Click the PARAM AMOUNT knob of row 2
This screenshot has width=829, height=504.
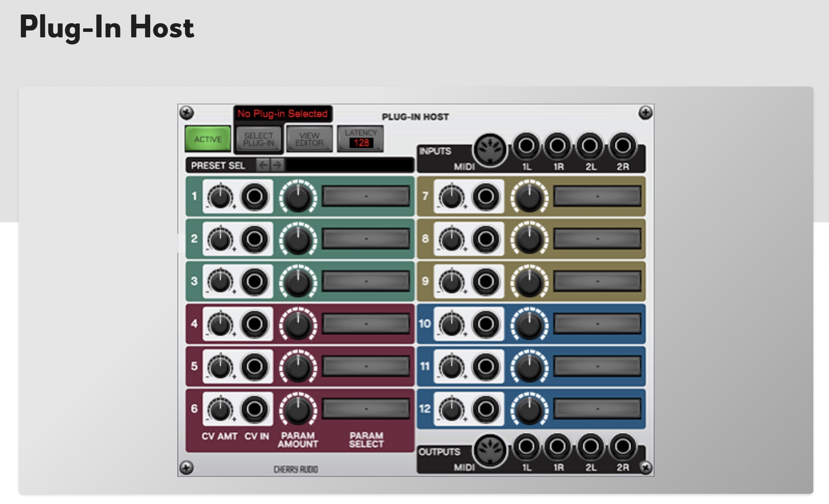298,239
